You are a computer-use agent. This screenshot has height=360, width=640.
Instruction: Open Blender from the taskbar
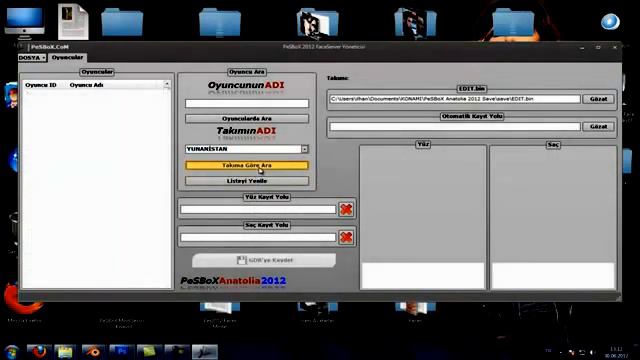pos(93,351)
